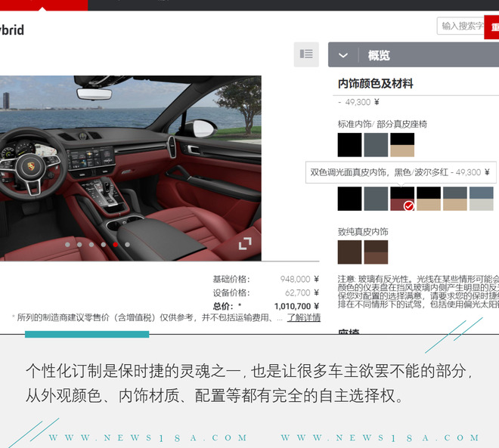Click the total price 1,010,700 ¥
Image resolution: width=499 pixels, height=448 pixels.
coord(296,306)
